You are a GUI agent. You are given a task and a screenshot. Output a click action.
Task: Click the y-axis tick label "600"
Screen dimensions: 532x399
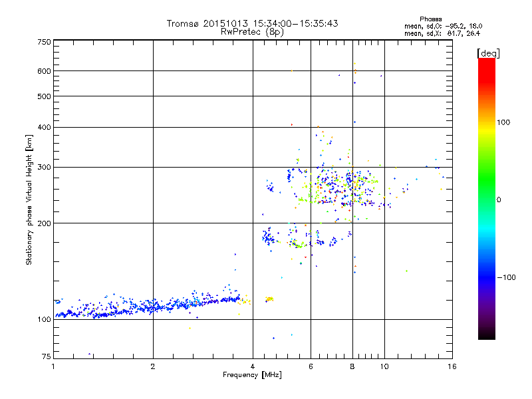44,71
